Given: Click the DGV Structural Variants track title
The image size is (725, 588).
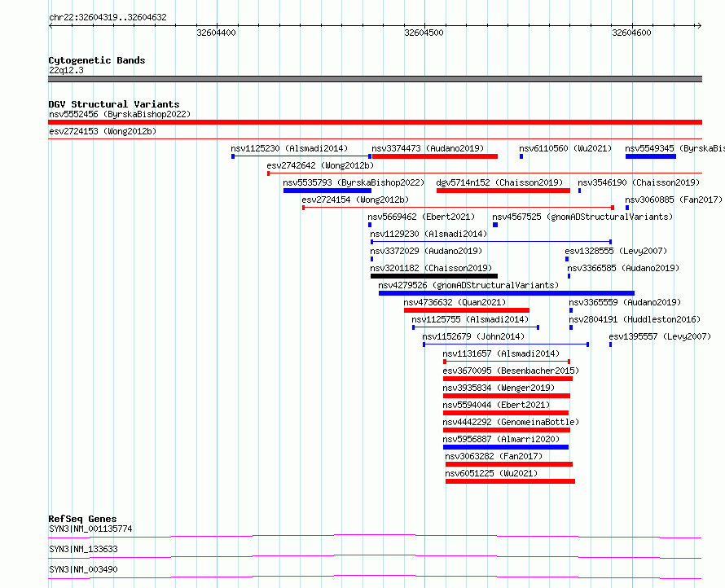Looking at the screenshot, I should (x=114, y=104).
